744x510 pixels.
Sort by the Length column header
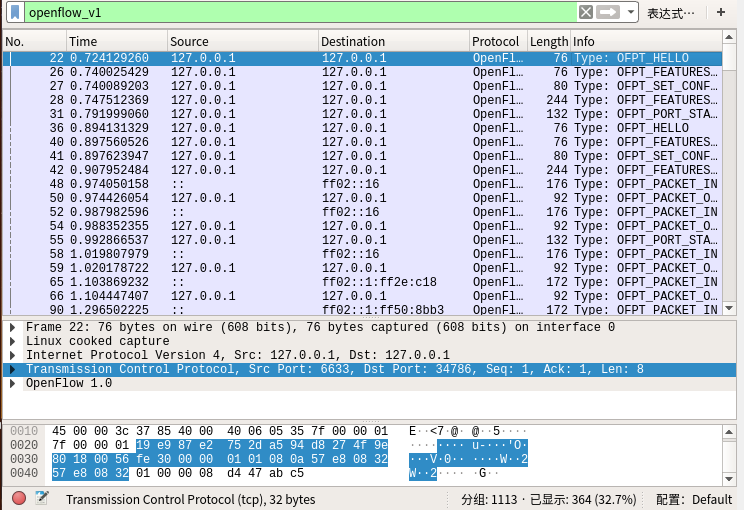click(x=549, y=41)
